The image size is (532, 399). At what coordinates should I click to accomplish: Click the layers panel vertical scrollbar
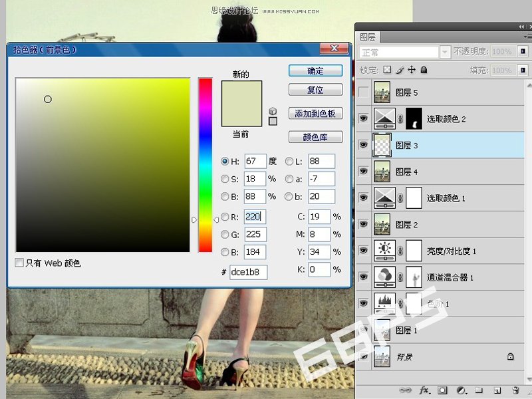pyautogui.click(x=529, y=231)
